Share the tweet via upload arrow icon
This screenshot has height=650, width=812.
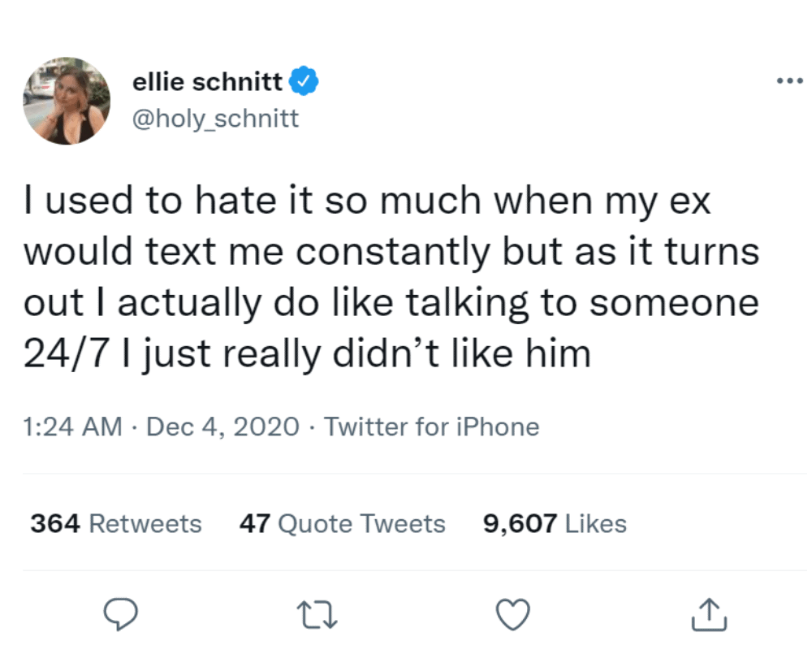click(708, 615)
